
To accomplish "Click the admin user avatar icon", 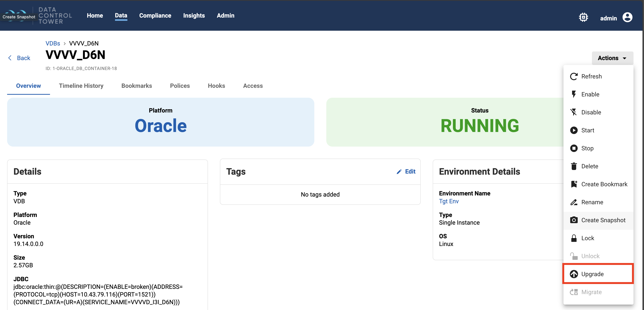I will [x=627, y=17].
